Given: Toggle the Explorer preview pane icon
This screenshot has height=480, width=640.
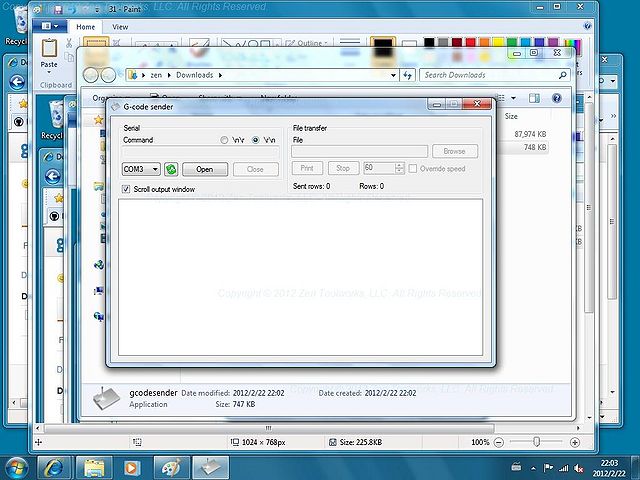Looking at the screenshot, I should pos(534,98).
